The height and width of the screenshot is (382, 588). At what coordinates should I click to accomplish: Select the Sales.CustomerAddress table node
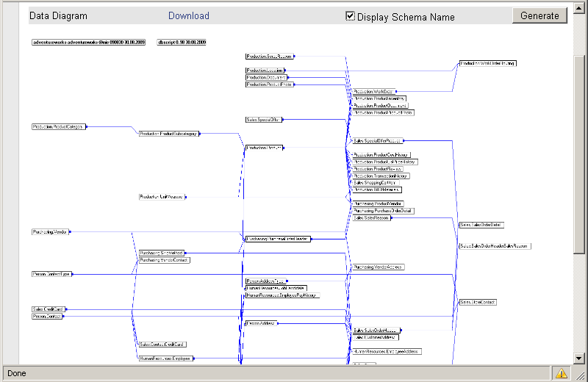[376, 337]
